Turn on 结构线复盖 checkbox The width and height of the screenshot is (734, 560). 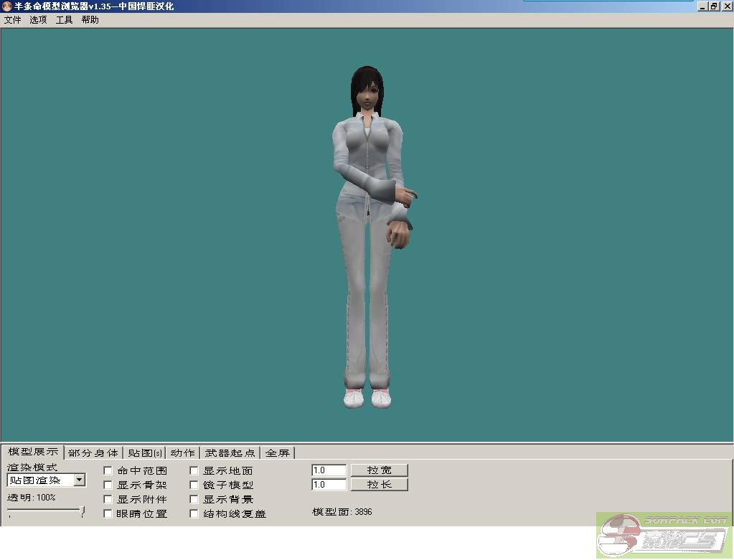click(194, 514)
